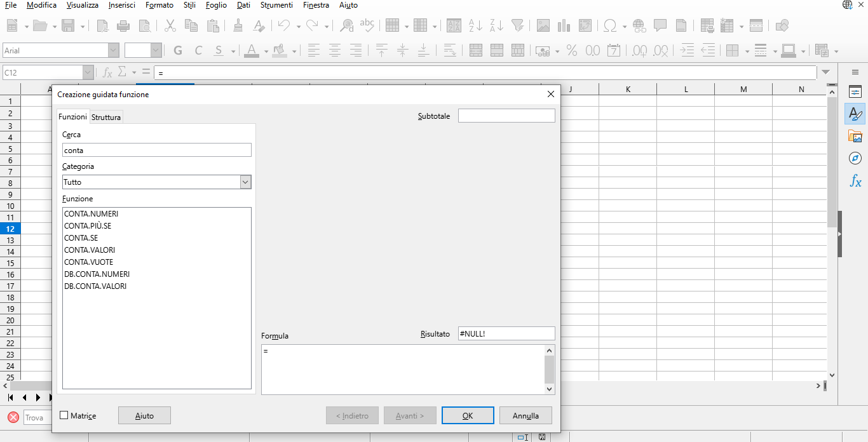Switch to the Struttura tab
This screenshot has width=868, height=442.
(105, 117)
